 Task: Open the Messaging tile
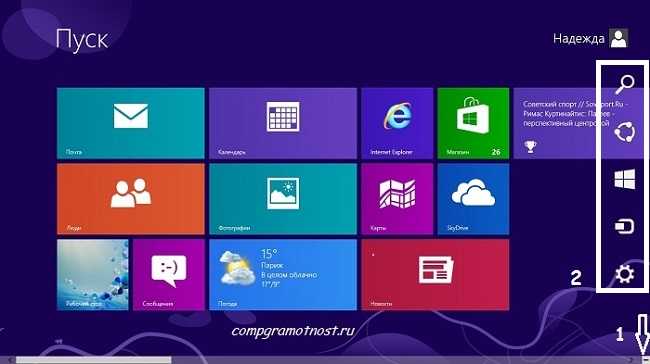coord(169,275)
